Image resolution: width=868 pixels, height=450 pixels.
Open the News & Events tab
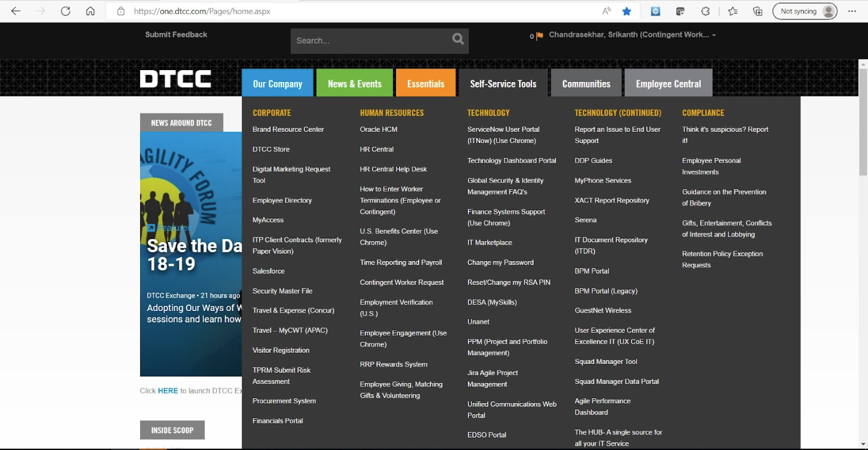click(354, 83)
